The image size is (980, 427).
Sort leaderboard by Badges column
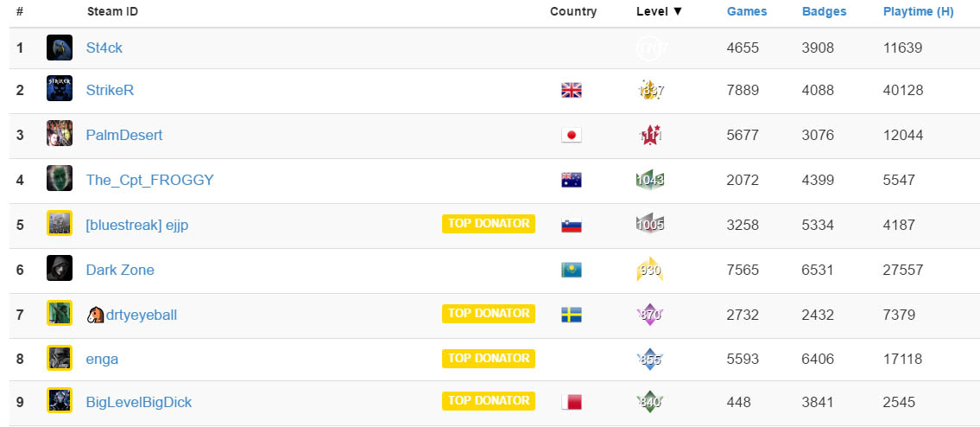pos(824,11)
